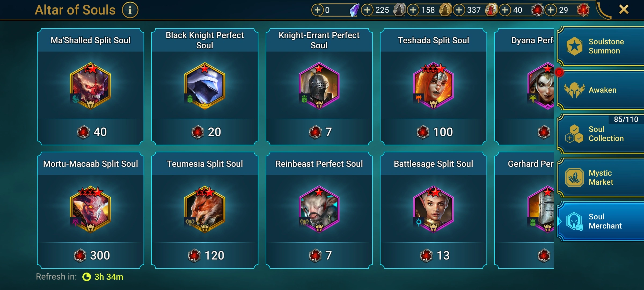Switch to the Awaken tab

point(601,90)
